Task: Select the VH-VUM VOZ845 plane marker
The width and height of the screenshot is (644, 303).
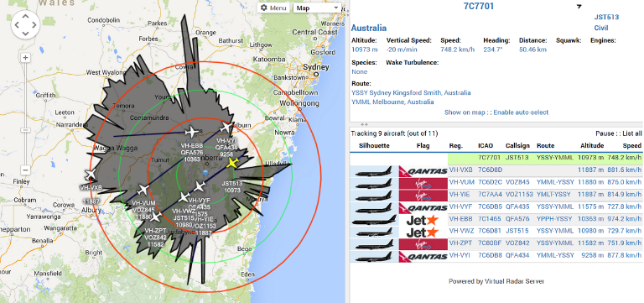Action: pos(143,190)
